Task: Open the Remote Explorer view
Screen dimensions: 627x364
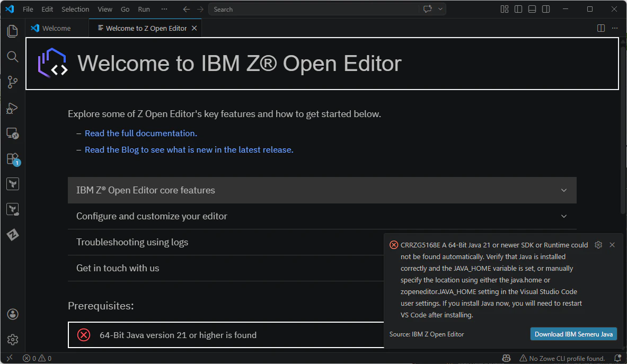Action: [x=12, y=134]
